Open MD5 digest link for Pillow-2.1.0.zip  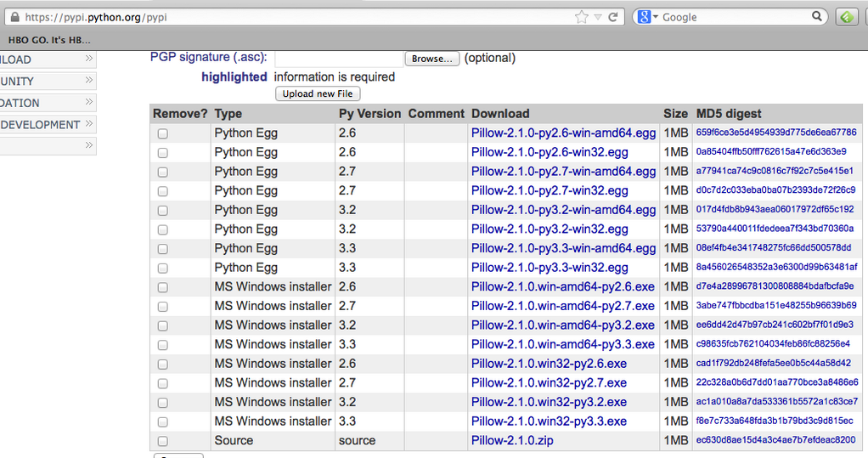(775, 439)
